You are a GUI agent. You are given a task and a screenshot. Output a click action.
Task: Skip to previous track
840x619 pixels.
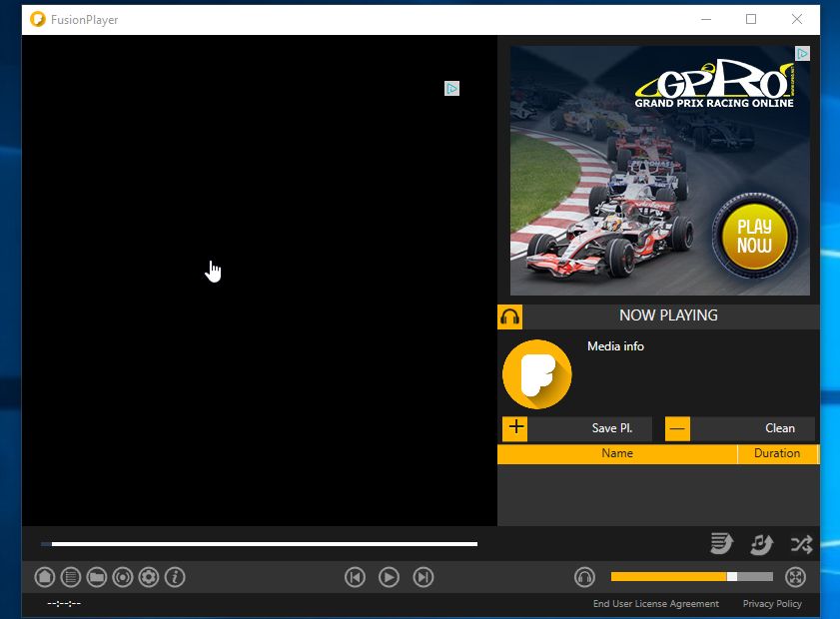[x=356, y=577]
